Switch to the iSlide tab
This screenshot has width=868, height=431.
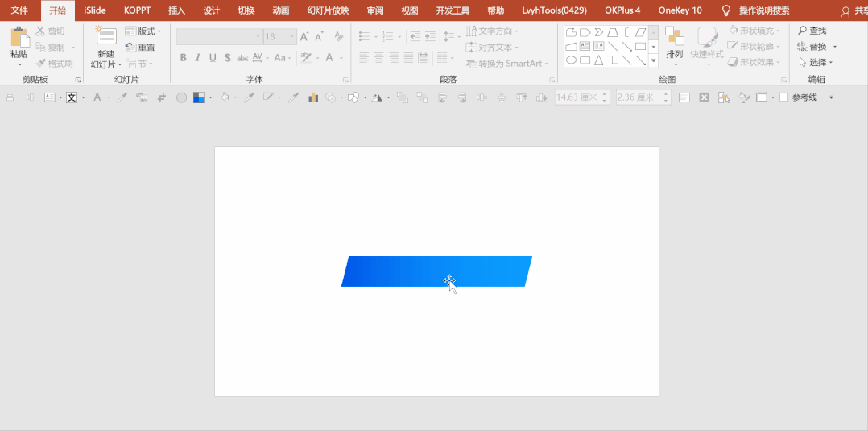coord(95,10)
